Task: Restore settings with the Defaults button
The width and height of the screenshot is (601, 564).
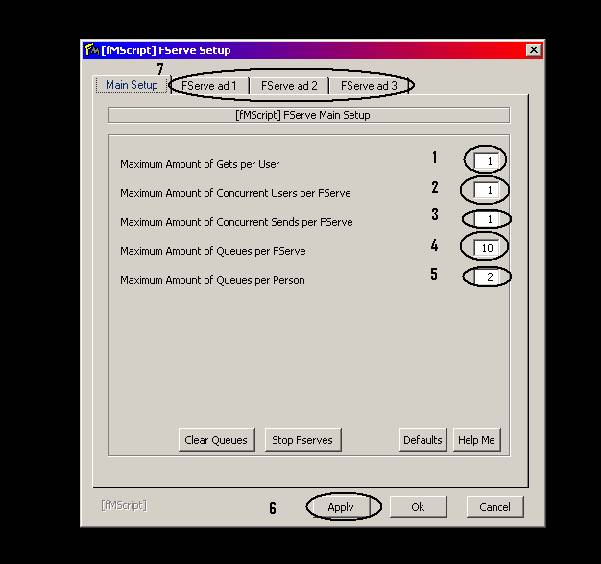Action: [422, 440]
